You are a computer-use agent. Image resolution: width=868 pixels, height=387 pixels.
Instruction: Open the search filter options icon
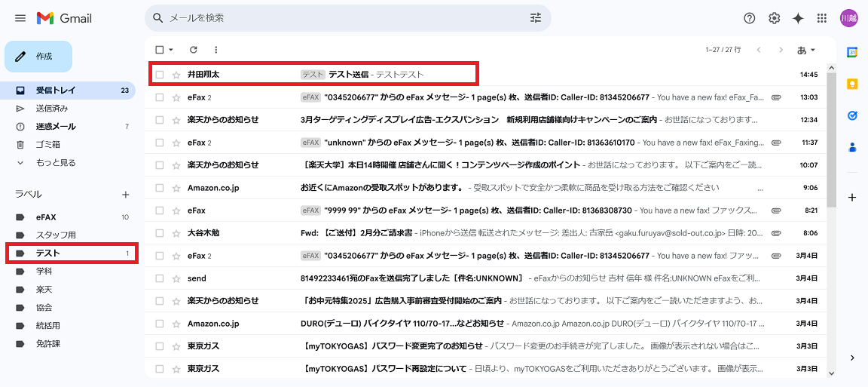pyautogui.click(x=536, y=18)
